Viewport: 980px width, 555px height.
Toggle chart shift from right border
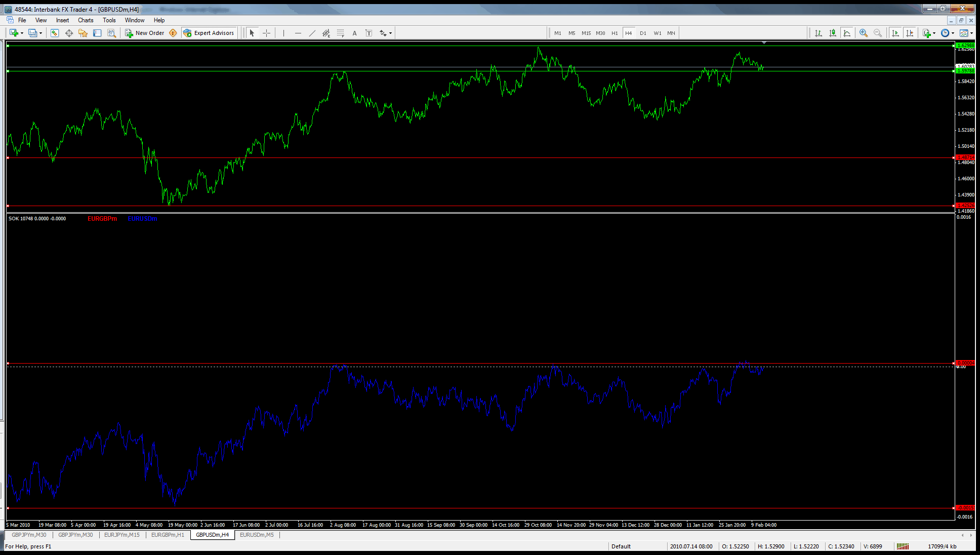(910, 33)
